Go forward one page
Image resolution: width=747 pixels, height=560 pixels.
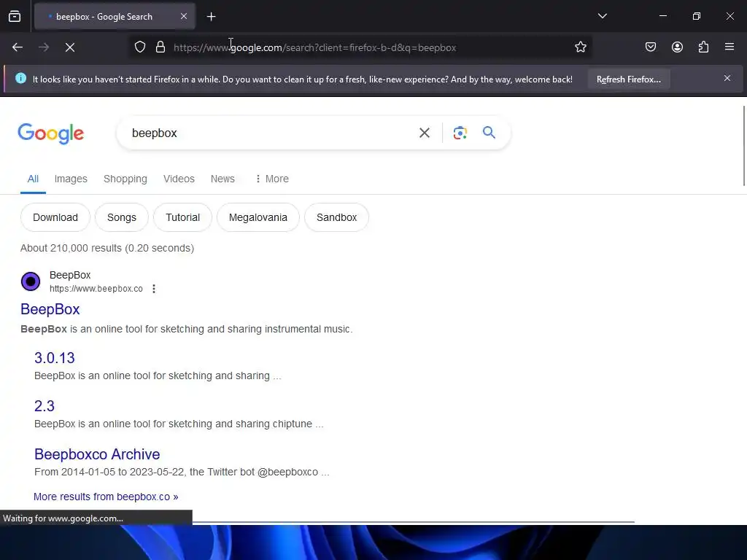(44, 47)
